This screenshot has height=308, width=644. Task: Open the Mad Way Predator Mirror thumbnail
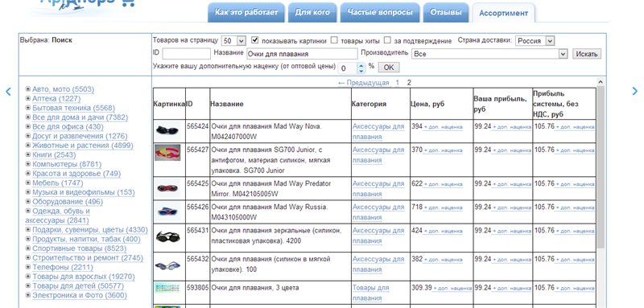[x=167, y=188]
